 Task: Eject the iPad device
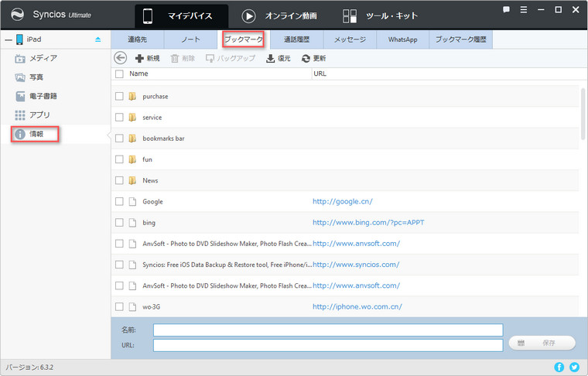pos(98,39)
